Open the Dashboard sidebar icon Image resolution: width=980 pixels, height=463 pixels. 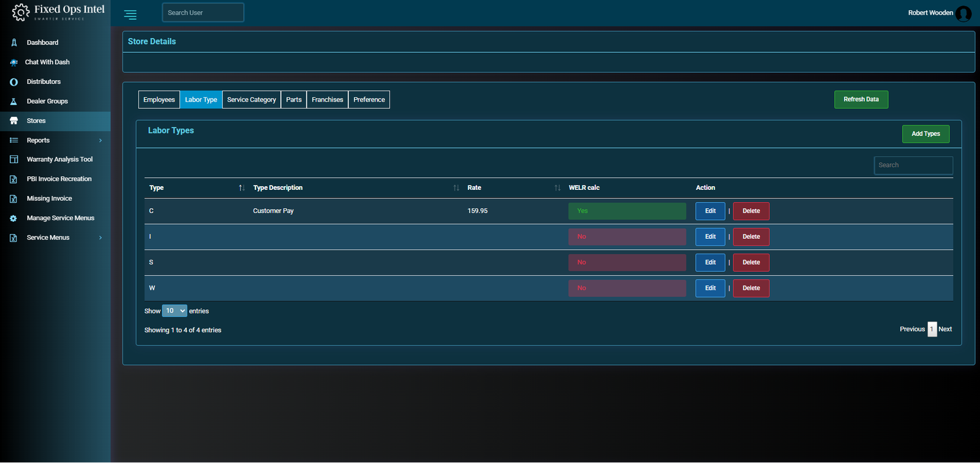click(x=14, y=43)
